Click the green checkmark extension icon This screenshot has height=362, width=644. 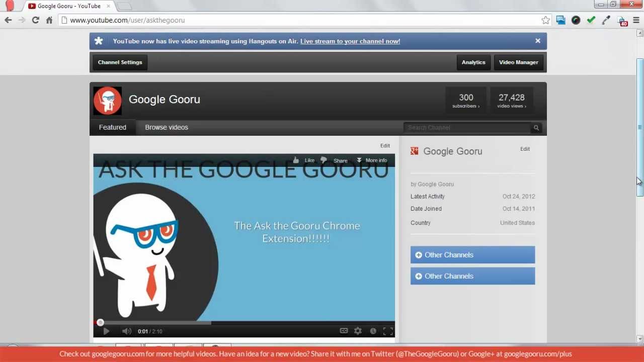591,20
